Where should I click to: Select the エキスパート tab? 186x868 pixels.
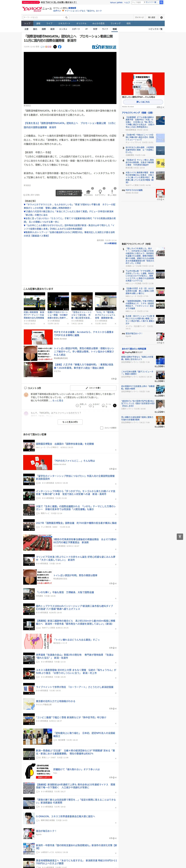click(x=64, y=24)
